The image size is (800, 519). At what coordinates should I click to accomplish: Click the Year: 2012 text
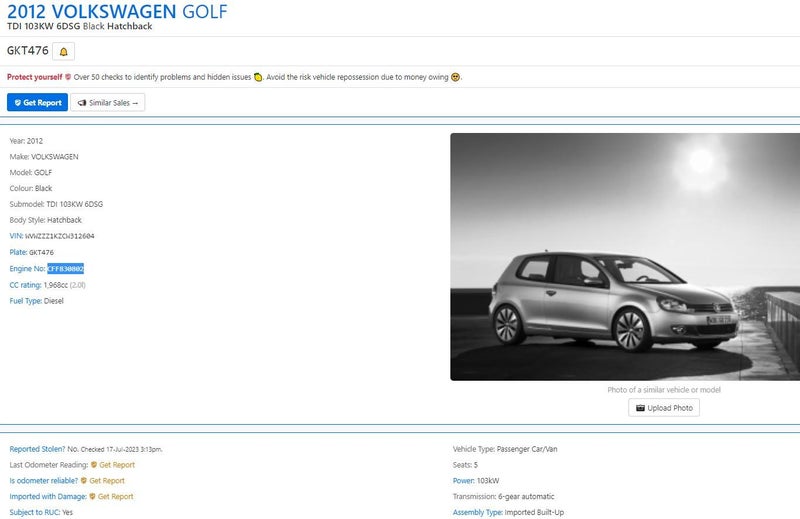pos(26,141)
